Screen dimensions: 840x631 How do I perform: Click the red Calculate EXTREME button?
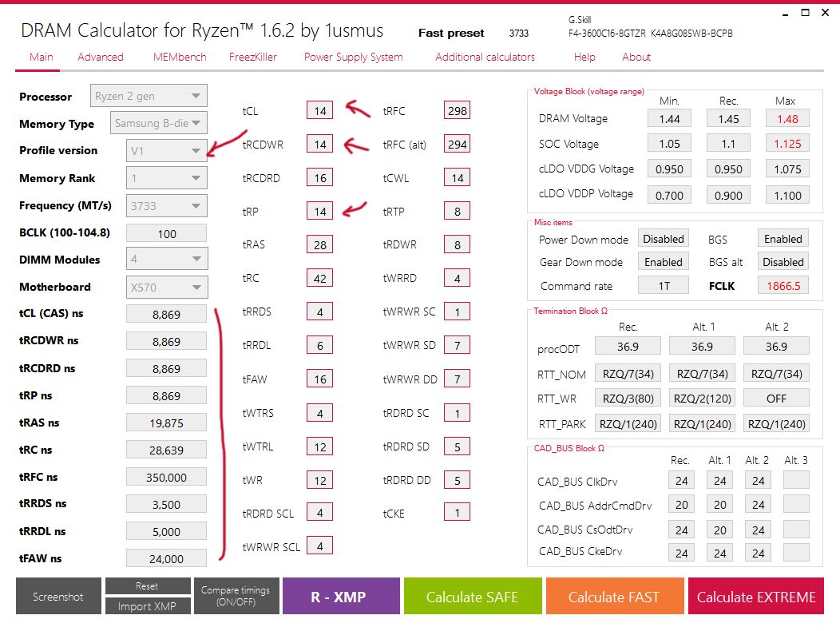pyautogui.click(x=756, y=596)
